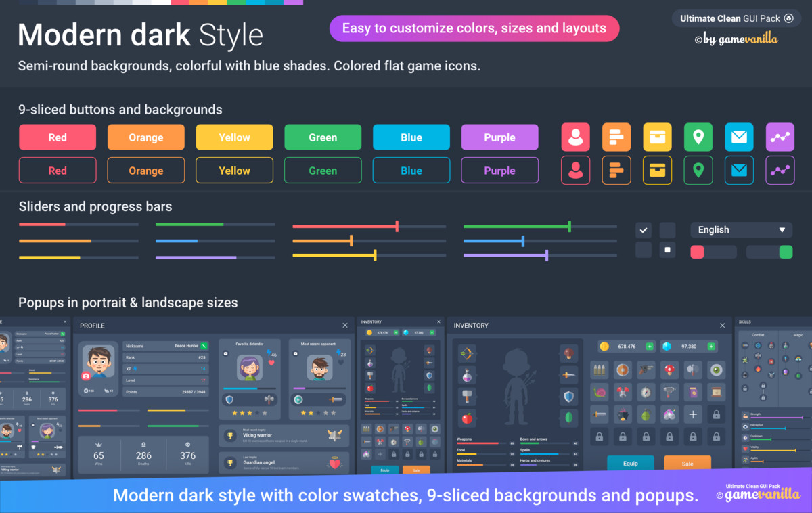Click the filled Yellow button

pos(235,137)
